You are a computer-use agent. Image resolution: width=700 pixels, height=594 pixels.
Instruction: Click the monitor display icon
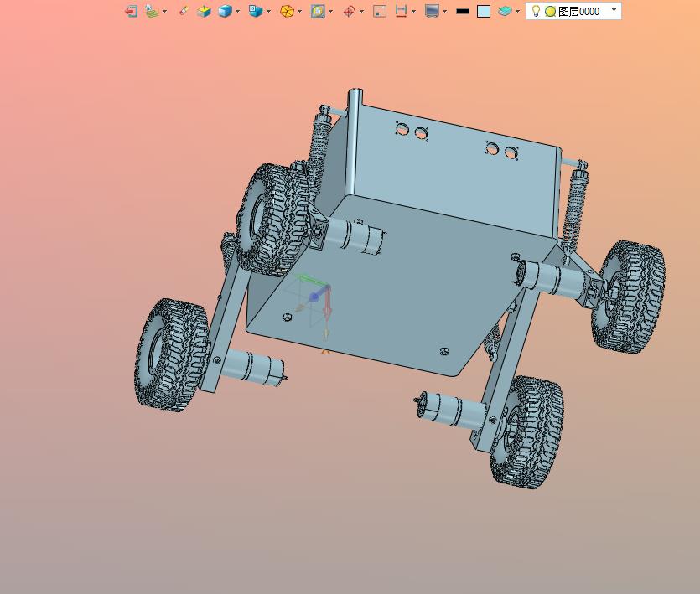pyautogui.click(x=432, y=11)
